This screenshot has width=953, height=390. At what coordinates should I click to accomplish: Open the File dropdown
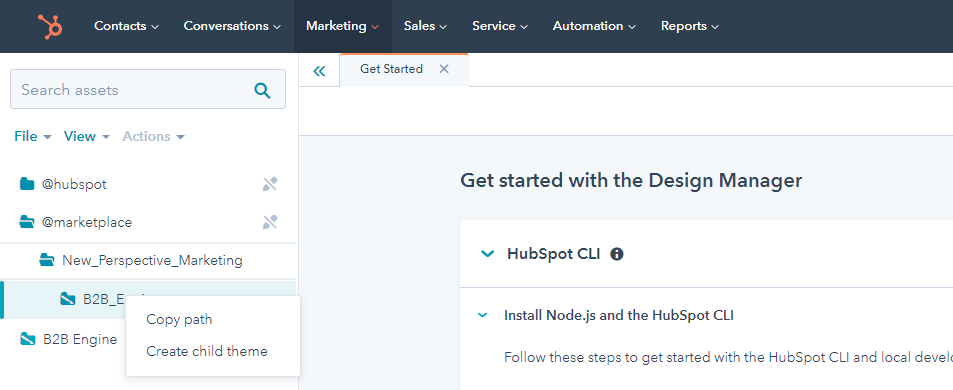[x=33, y=137]
